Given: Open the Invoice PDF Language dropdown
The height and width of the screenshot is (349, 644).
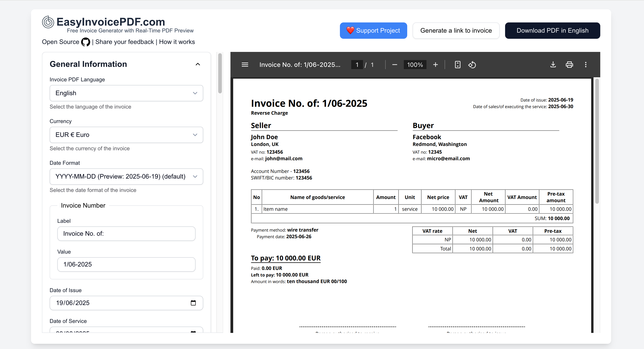Looking at the screenshot, I should 126,93.
